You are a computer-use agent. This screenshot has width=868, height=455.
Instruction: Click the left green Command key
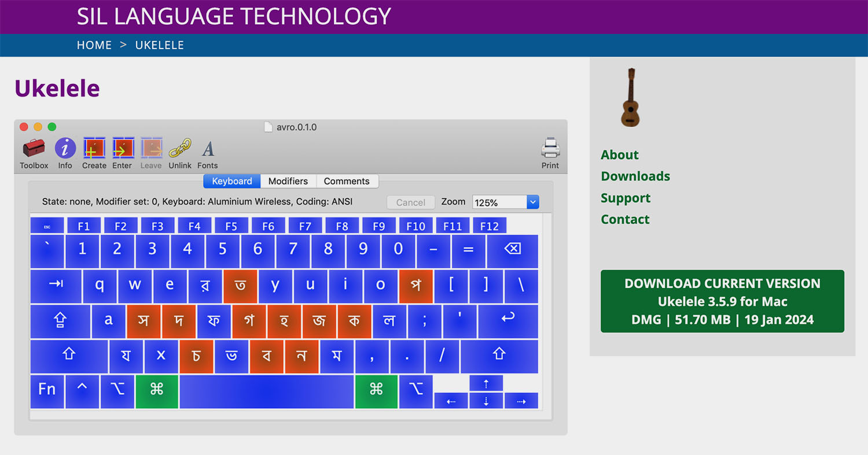coord(157,391)
